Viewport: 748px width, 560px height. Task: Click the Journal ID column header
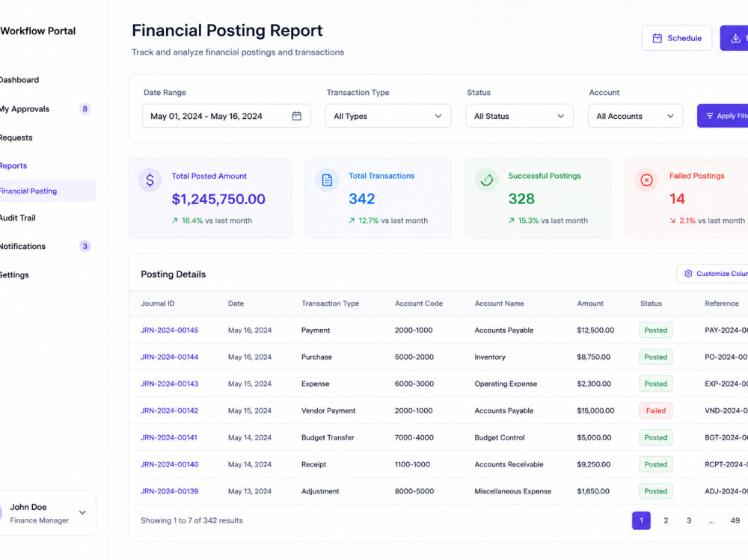[x=157, y=304]
